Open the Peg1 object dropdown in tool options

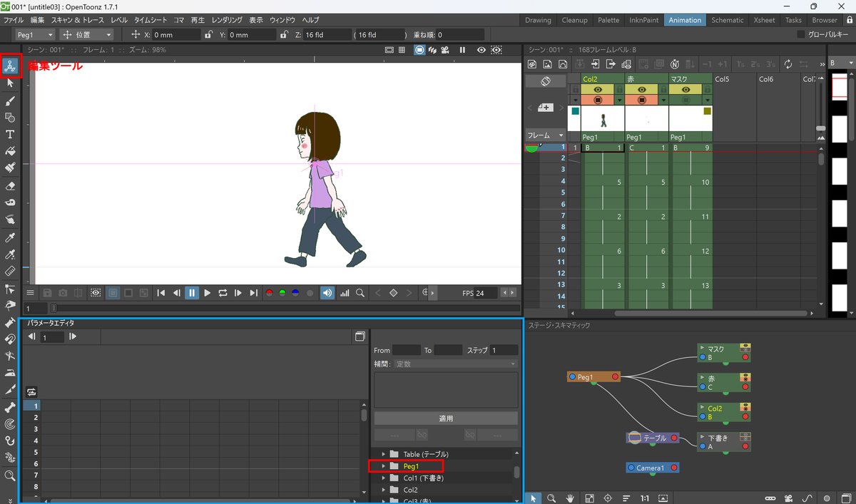[34, 34]
